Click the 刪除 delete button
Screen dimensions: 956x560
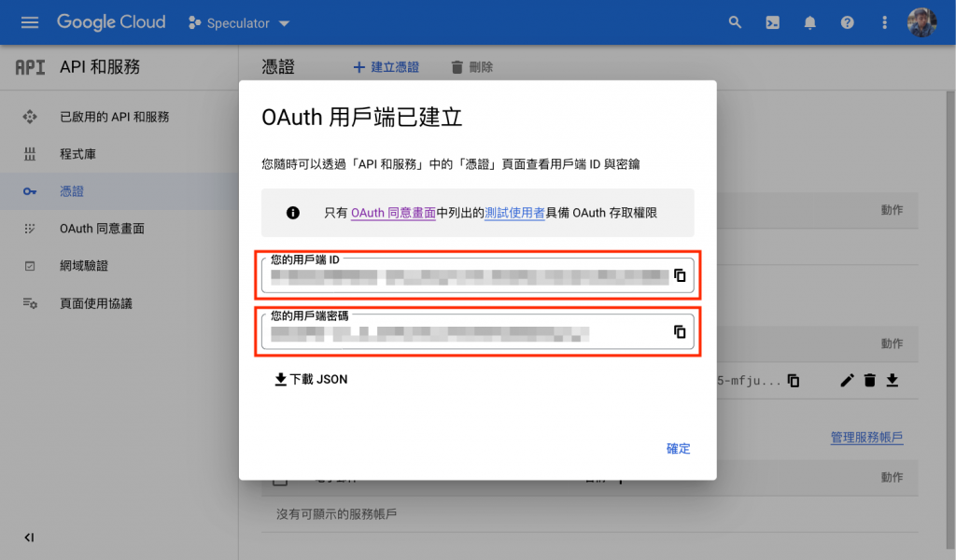(471, 67)
